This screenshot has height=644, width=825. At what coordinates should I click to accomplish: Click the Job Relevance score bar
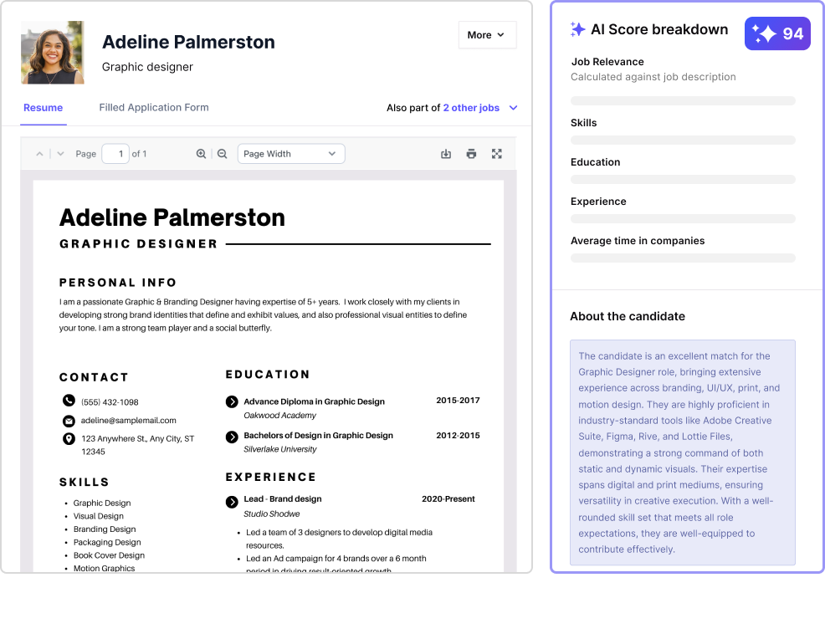tap(683, 101)
